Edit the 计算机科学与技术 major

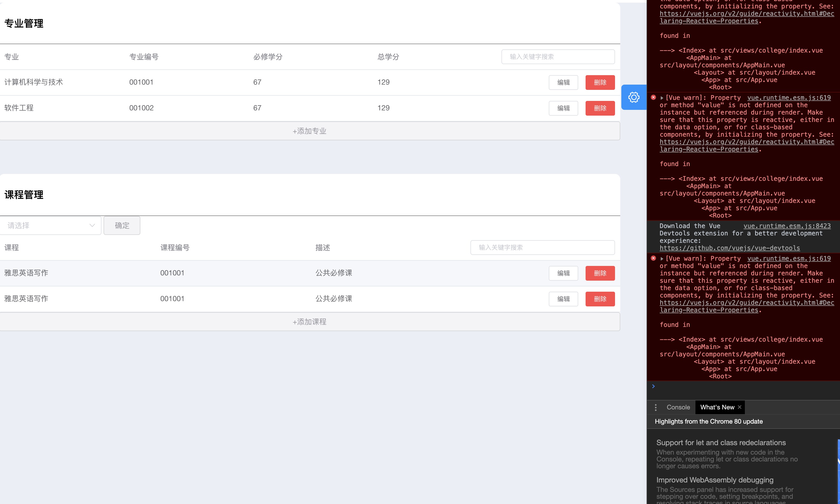coord(563,83)
